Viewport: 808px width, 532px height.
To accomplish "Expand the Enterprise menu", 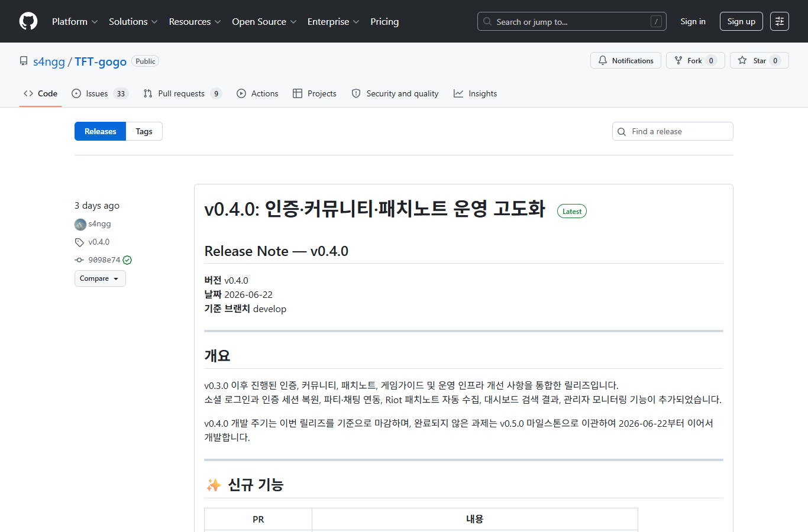I will 333,21.
